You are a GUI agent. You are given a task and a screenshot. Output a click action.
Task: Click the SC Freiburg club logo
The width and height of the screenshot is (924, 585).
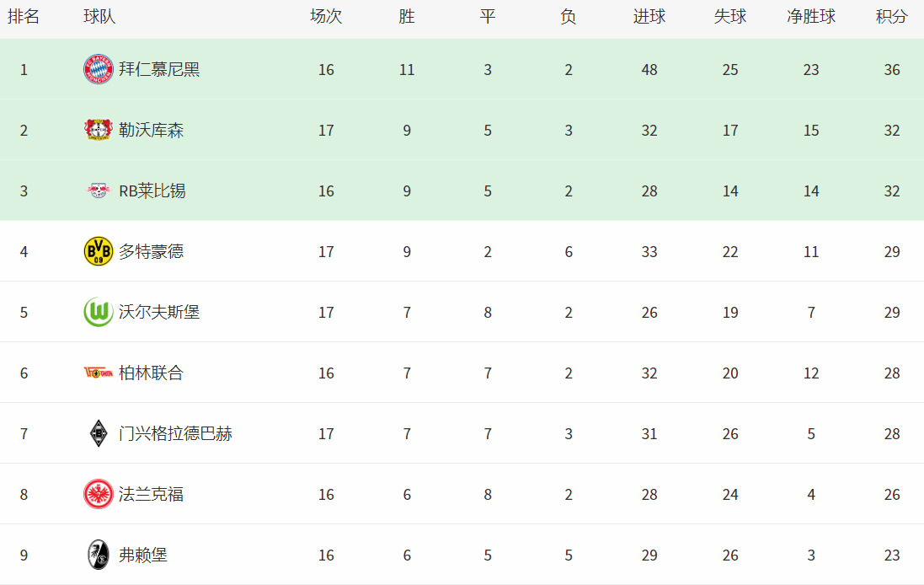(x=99, y=555)
